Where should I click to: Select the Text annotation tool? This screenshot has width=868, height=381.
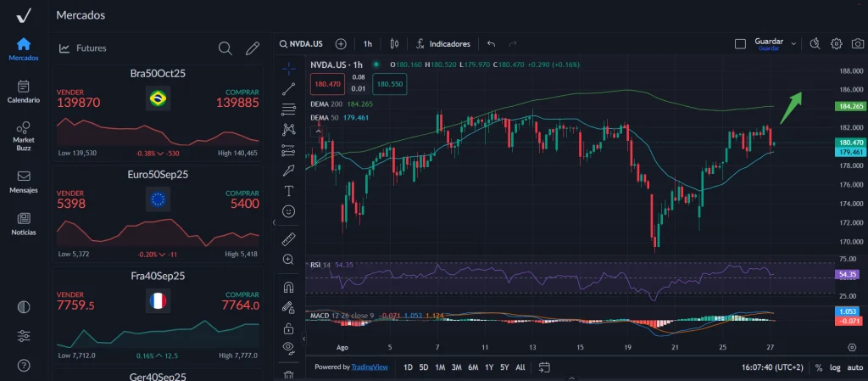point(288,191)
